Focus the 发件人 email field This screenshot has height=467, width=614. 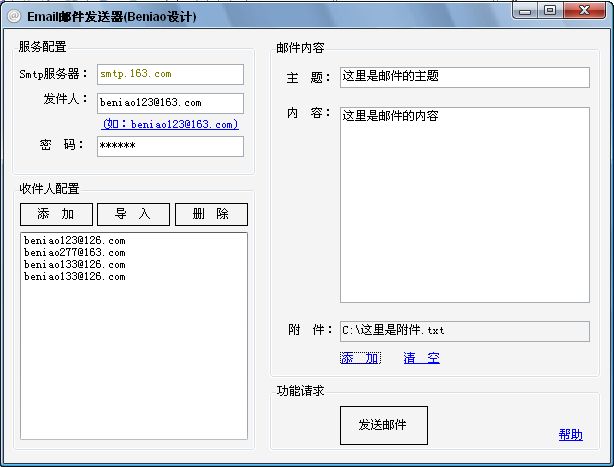point(170,103)
